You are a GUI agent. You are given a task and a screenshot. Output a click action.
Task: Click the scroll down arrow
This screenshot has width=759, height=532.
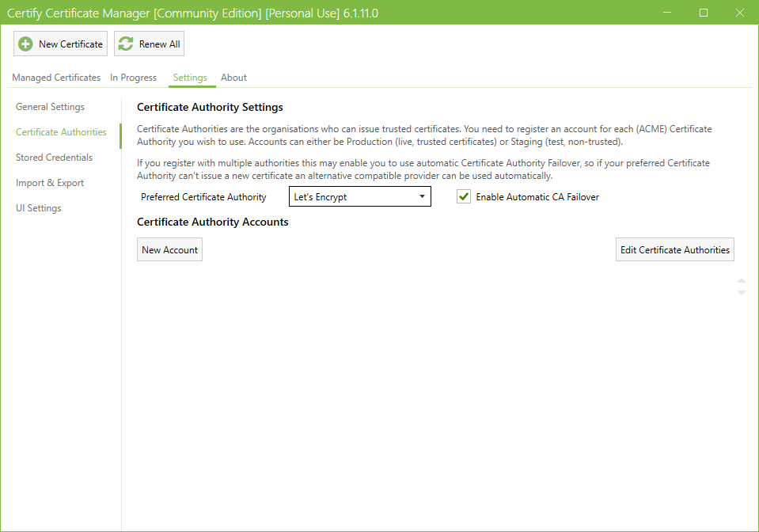coord(742,293)
